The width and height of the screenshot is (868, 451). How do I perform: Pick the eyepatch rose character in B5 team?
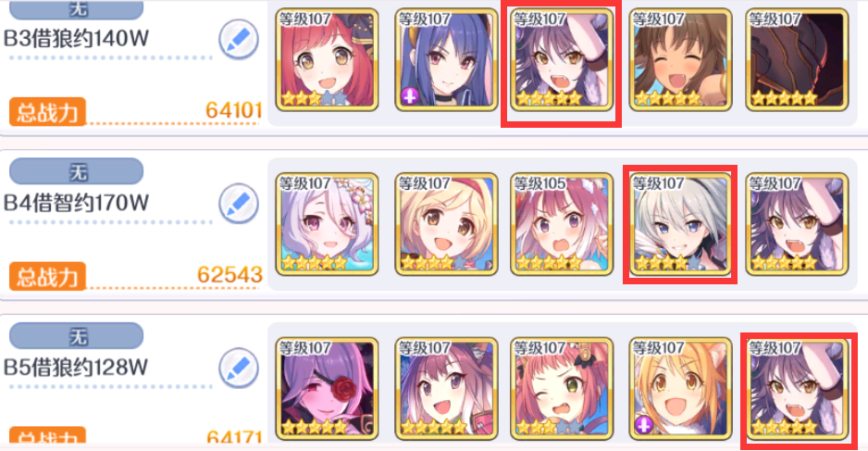(328, 389)
